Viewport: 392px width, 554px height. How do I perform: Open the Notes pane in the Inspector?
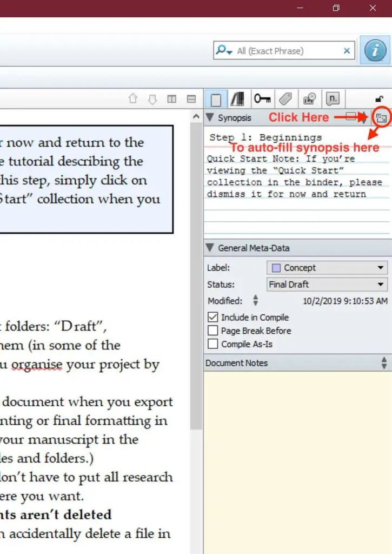click(x=216, y=99)
